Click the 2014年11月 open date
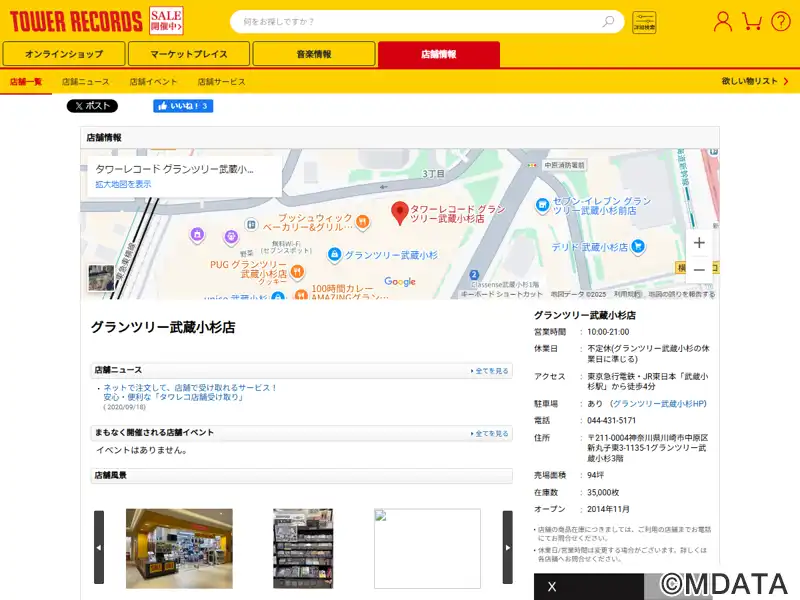This screenshot has width=800, height=600. click(x=608, y=509)
